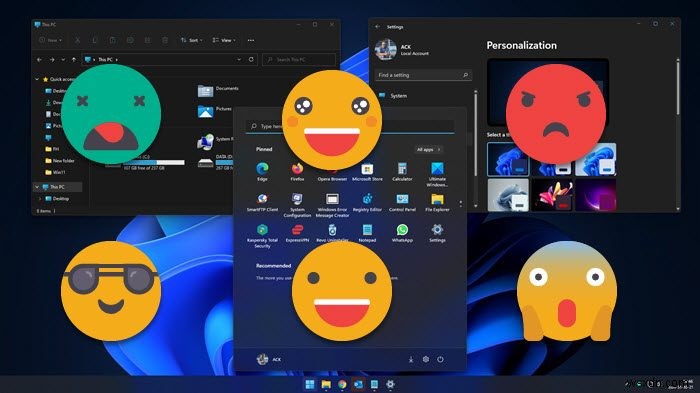Image resolution: width=700 pixels, height=393 pixels.
Task: Open Edge from pinned Start apps
Action: pyautogui.click(x=262, y=172)
